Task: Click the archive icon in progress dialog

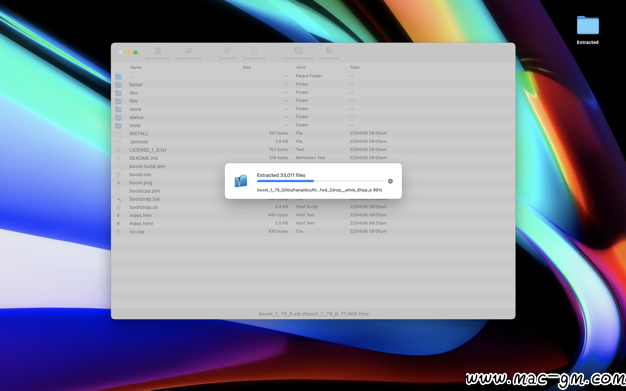Action: click(x=241, y=181)
